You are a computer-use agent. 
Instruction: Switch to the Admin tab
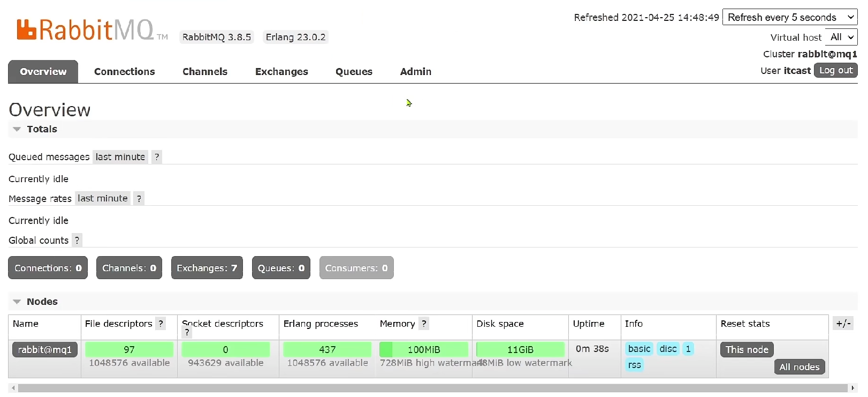pos(416,72)
